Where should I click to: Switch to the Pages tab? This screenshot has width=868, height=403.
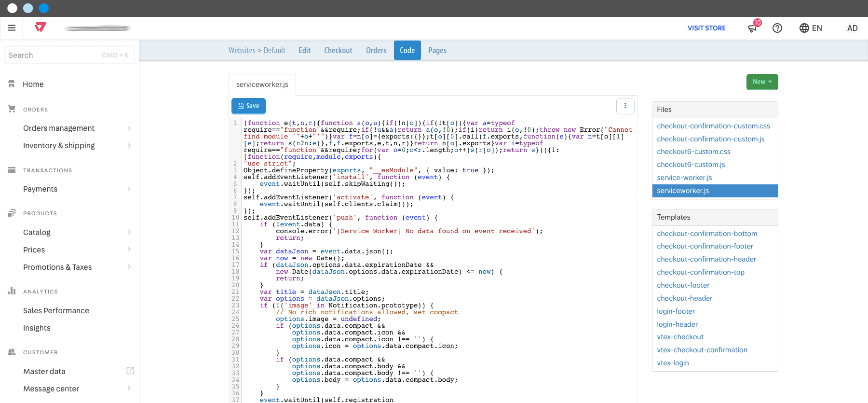point(437,50)
